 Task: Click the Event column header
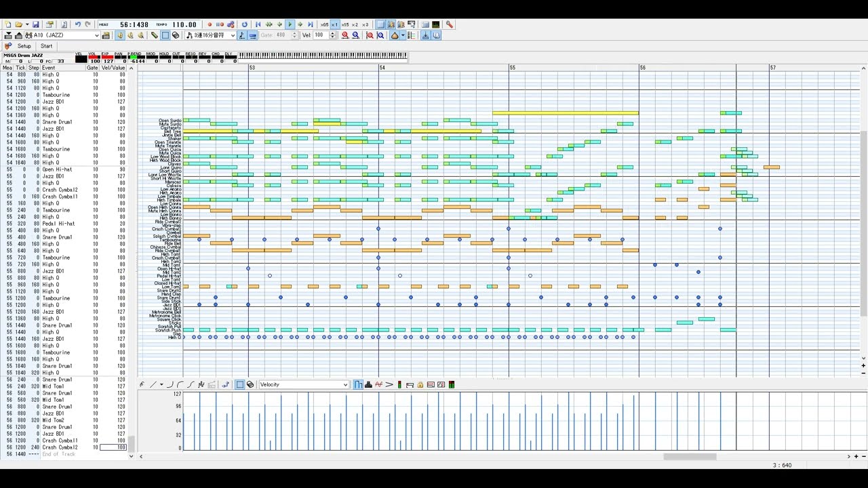pyautogui.click(x=62, y=68)
